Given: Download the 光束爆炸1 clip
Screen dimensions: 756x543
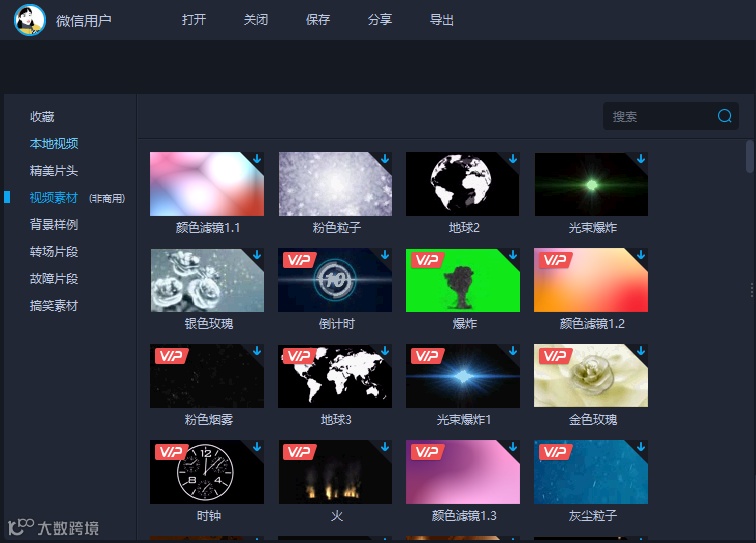Looking at the screenshot, I should [513, 351].
